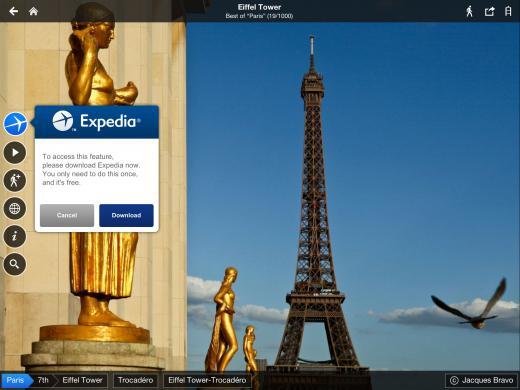The image size is (520, 390).
Task: Select the Eiffel Tower breadcrumb tag
Action: [82, 380]
